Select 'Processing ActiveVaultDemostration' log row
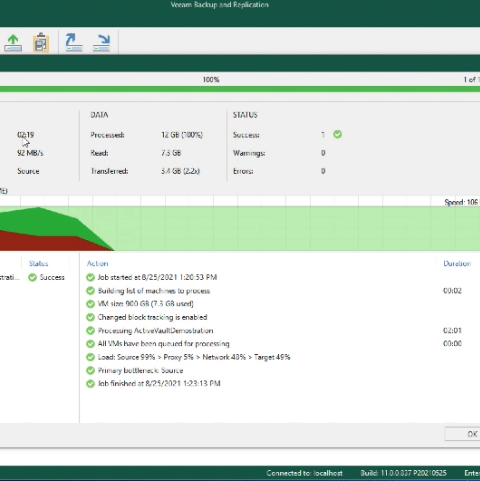 [x=283, y=330]
